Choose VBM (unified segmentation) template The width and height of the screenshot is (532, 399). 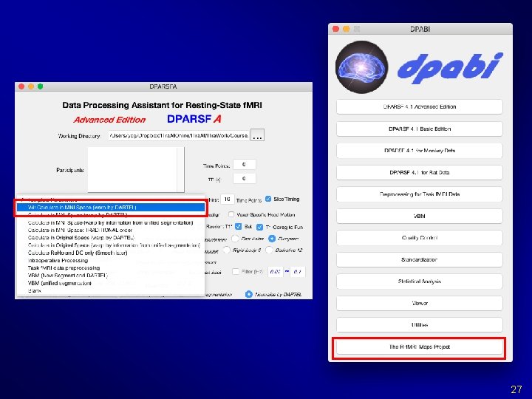tap(111, 283)
